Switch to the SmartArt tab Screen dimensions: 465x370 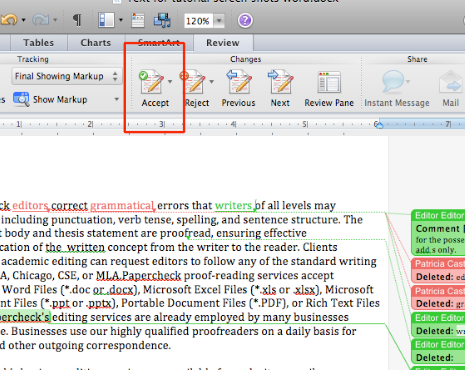coord(159,43)
